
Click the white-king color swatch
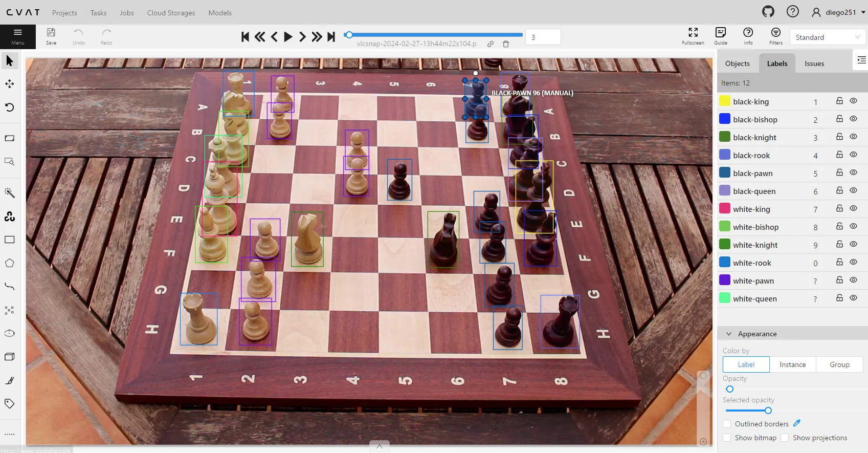coord(725,208)
